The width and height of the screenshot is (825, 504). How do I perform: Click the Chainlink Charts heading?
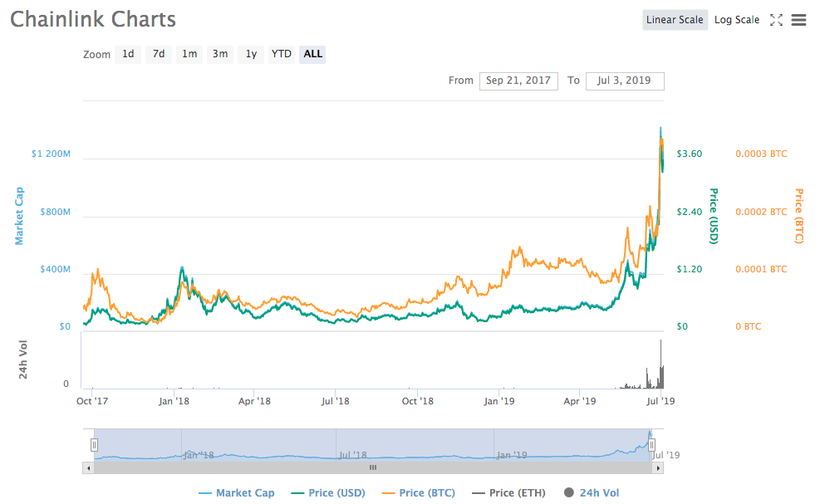tap(93, 19)
